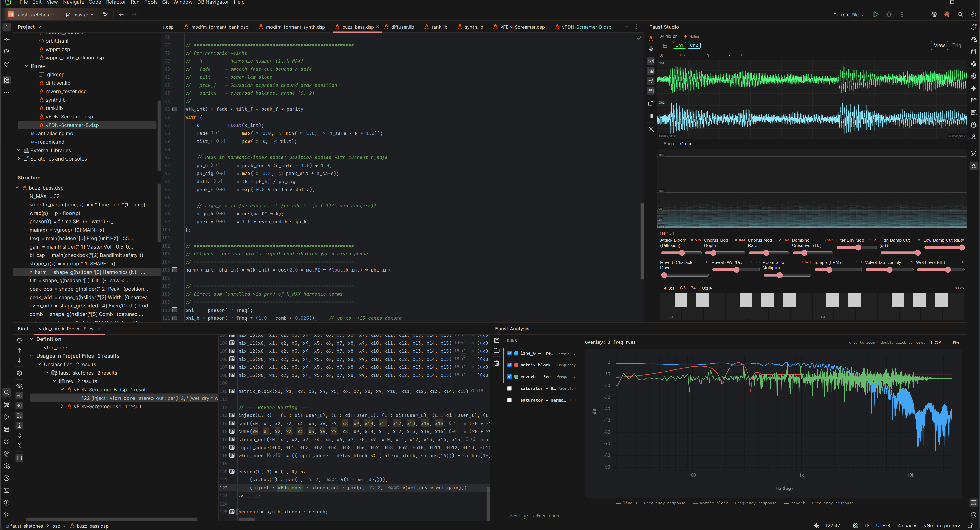Open the Refactor menu
980x530 pixels.
click(x=116, y=2)
